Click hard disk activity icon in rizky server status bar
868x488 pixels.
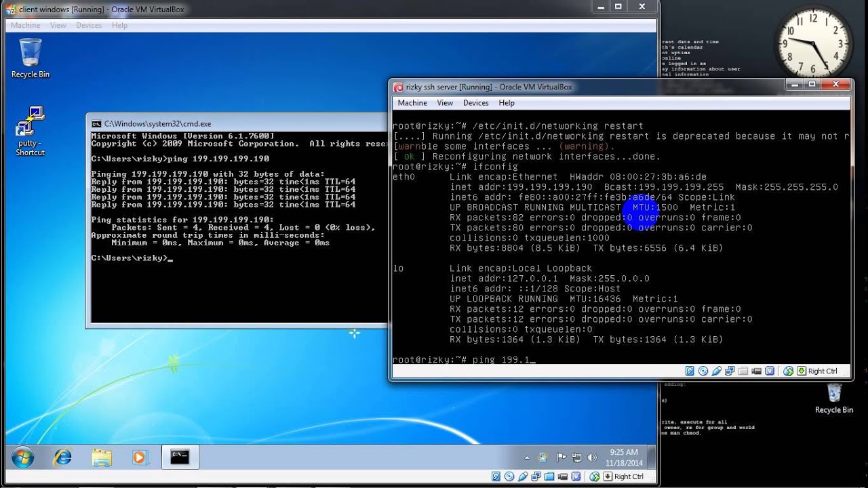[x=690, y=371]
